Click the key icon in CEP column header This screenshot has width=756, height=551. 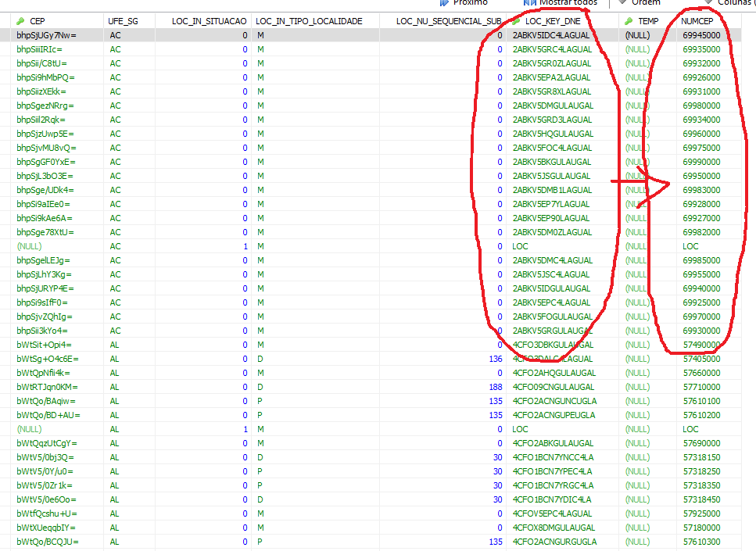20,21
